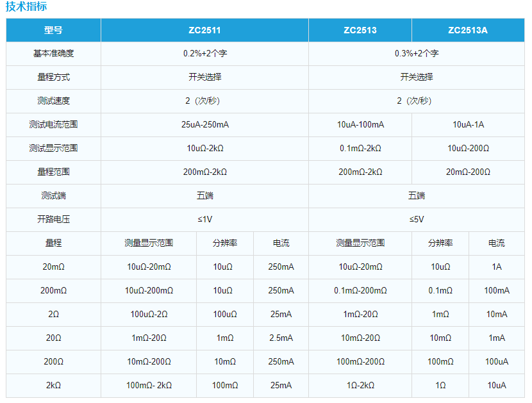The height and width of the screenshot is (403, 532).
Task: Select the 2Ω range row label
Action: point(53,315)
